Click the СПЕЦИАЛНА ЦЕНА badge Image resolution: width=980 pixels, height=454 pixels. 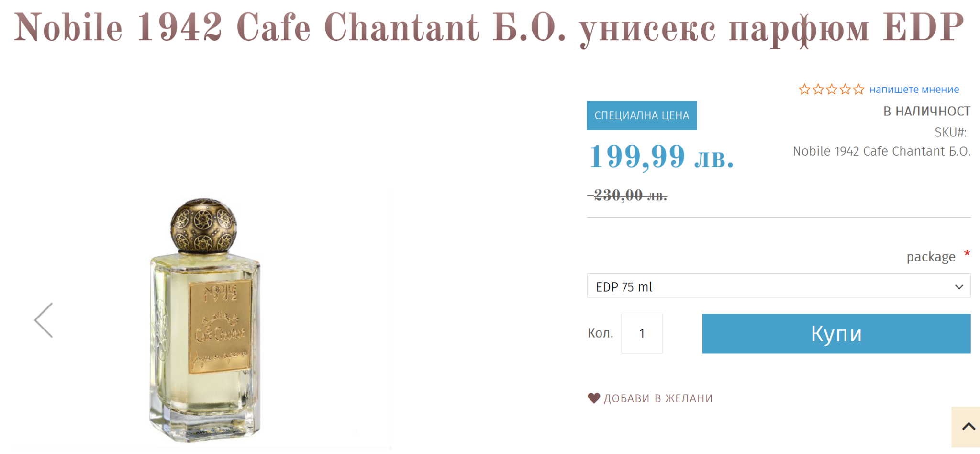coord(642,115)
